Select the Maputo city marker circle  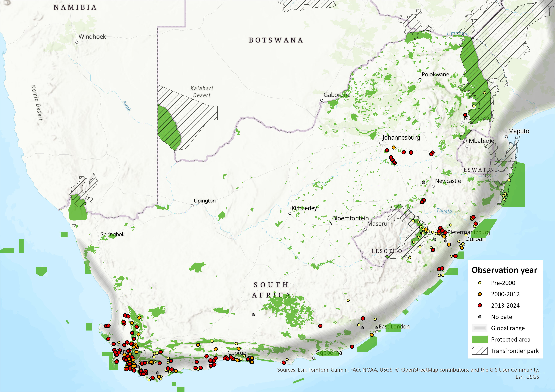[506, 137]
